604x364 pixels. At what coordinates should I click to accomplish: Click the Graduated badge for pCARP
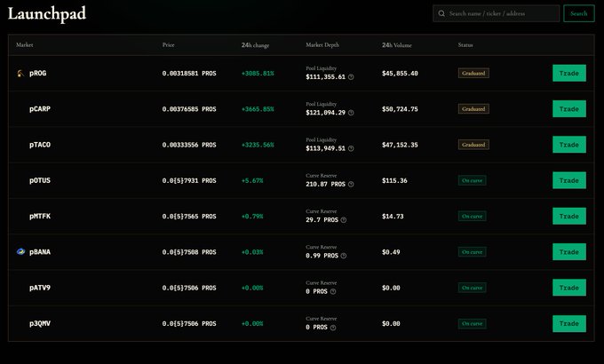tap(473, 109)
